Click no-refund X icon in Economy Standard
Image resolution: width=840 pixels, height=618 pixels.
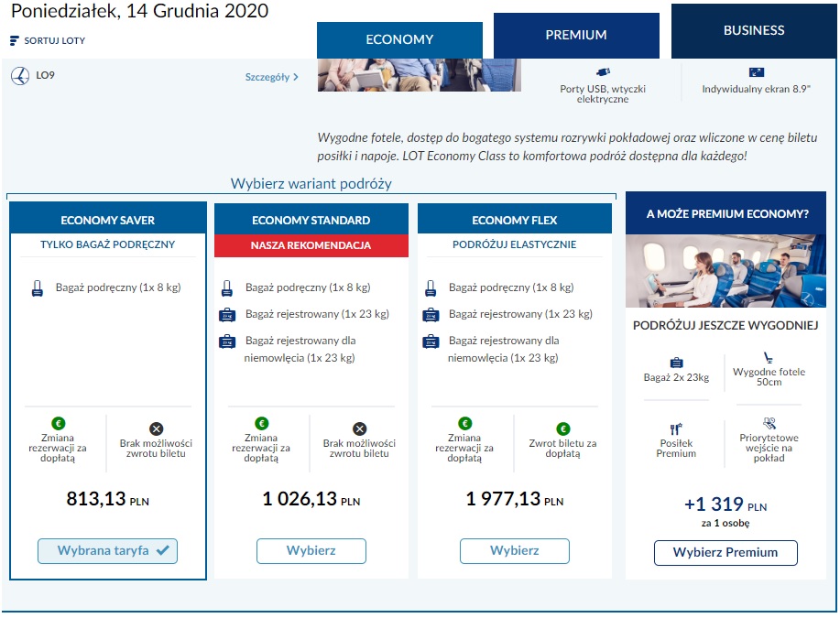359,428
